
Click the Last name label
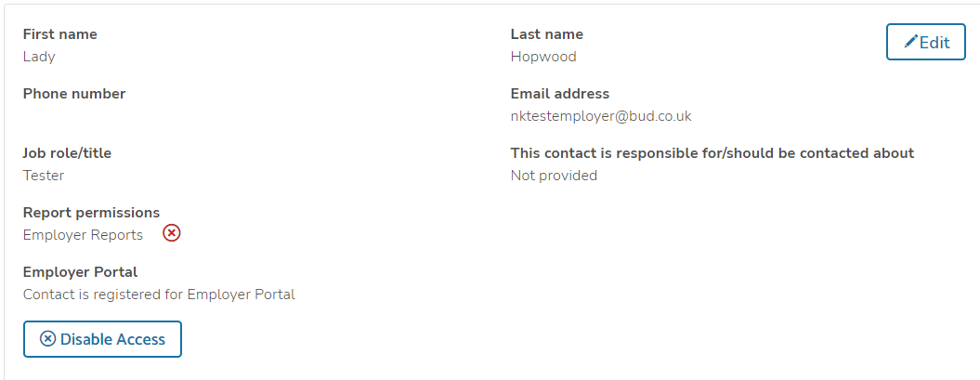pos(547,34)
